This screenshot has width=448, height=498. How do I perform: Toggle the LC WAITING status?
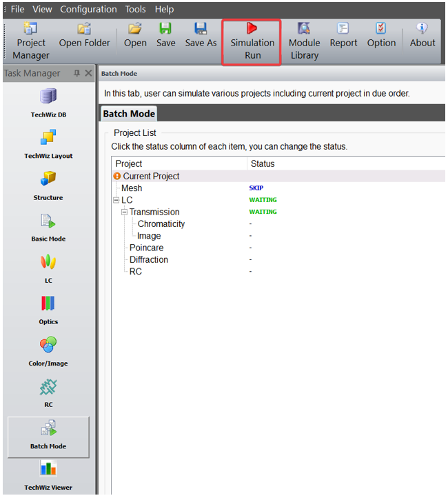[263, 200]
